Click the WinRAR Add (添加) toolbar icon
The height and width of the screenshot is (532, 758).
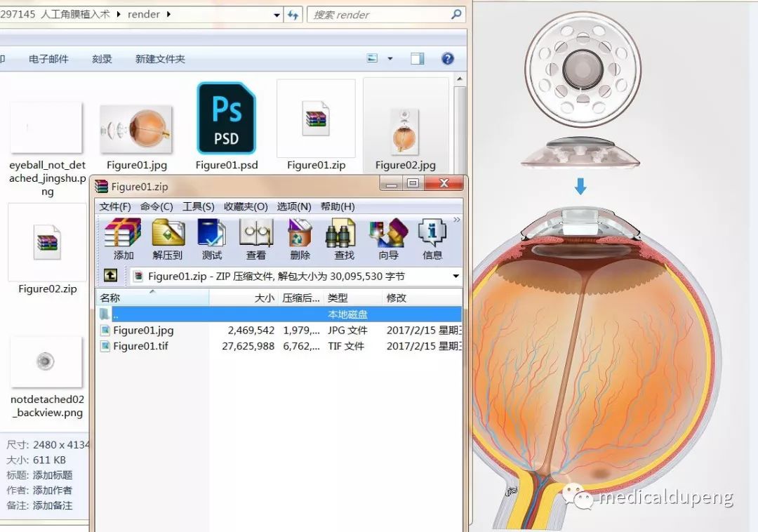click(124, 237)
